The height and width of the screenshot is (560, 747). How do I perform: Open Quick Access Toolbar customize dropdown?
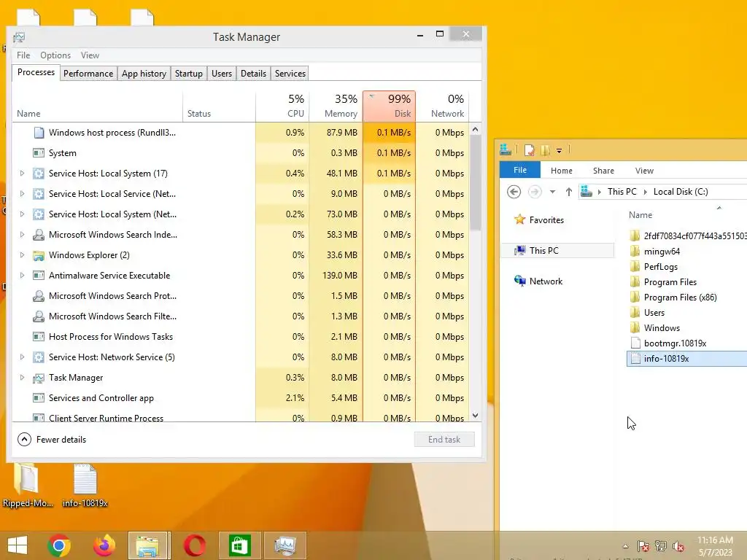tap(560, 150)
